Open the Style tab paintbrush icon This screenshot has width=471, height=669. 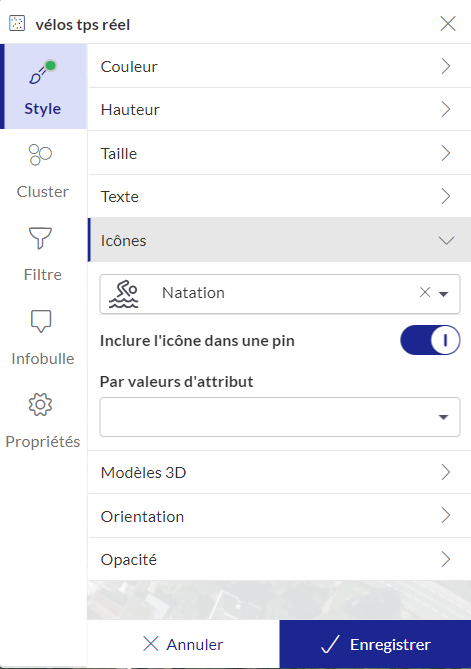pos(43,72)
